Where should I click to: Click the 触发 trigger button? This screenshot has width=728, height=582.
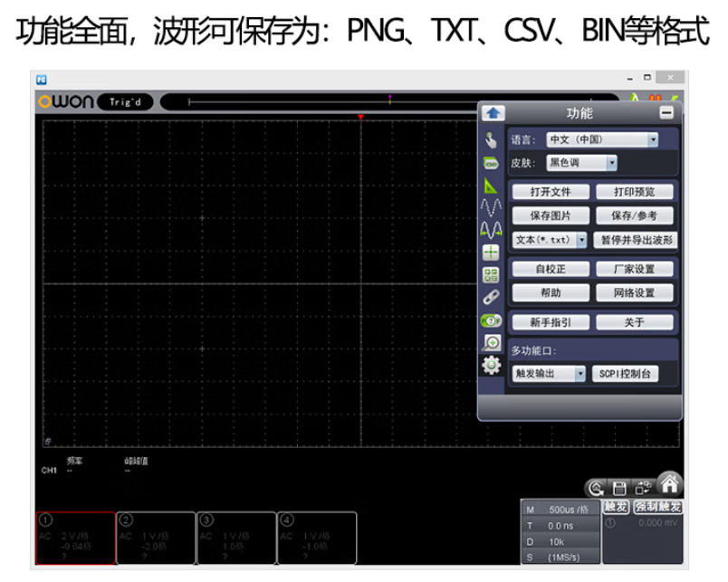pos(616,506)
